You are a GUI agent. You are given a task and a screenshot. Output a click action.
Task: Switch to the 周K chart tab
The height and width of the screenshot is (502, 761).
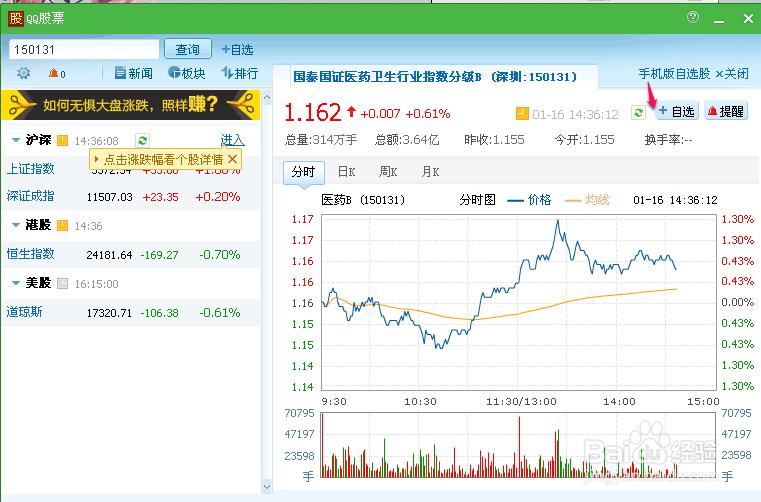coord(388,172)
